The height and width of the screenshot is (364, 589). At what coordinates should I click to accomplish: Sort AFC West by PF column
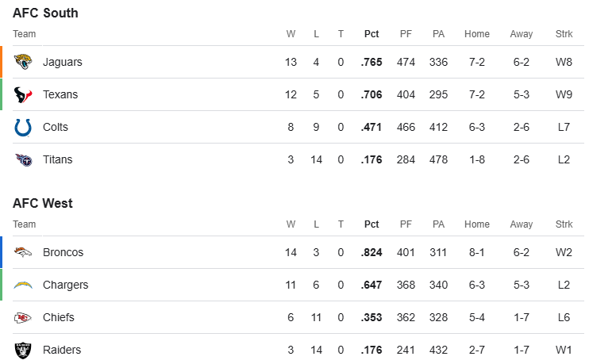pos(406,224)
